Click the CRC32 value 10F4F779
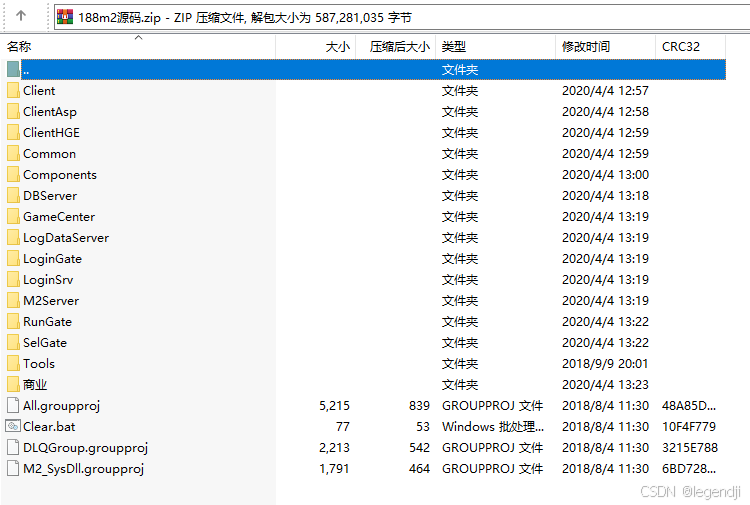 click(689, 427)
